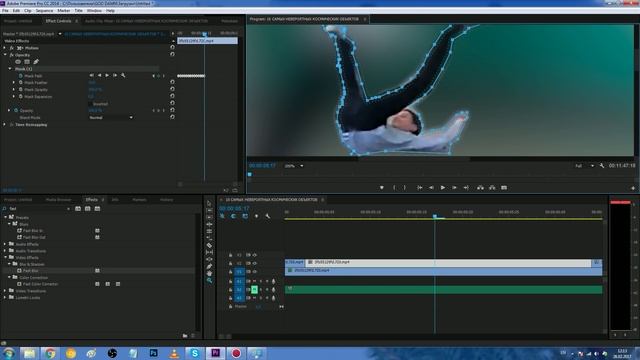640x360 pixels.
Task: Switch to the History tab
Action: tap(166, 200)
